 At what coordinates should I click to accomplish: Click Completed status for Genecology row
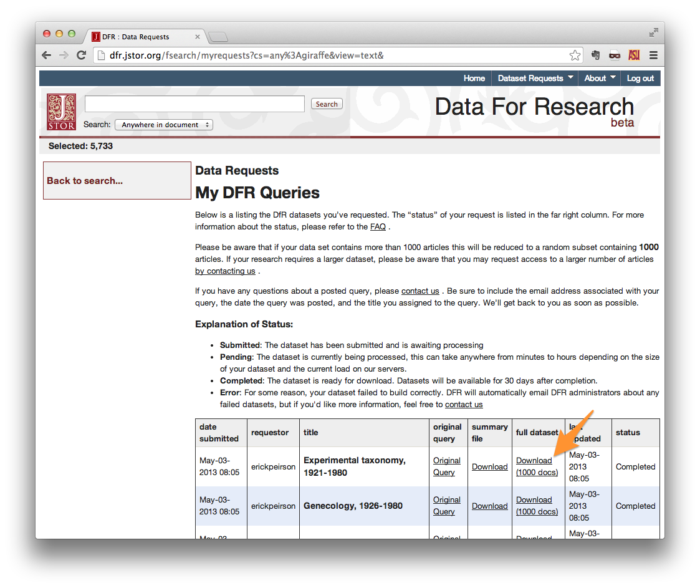click(635, 506)
